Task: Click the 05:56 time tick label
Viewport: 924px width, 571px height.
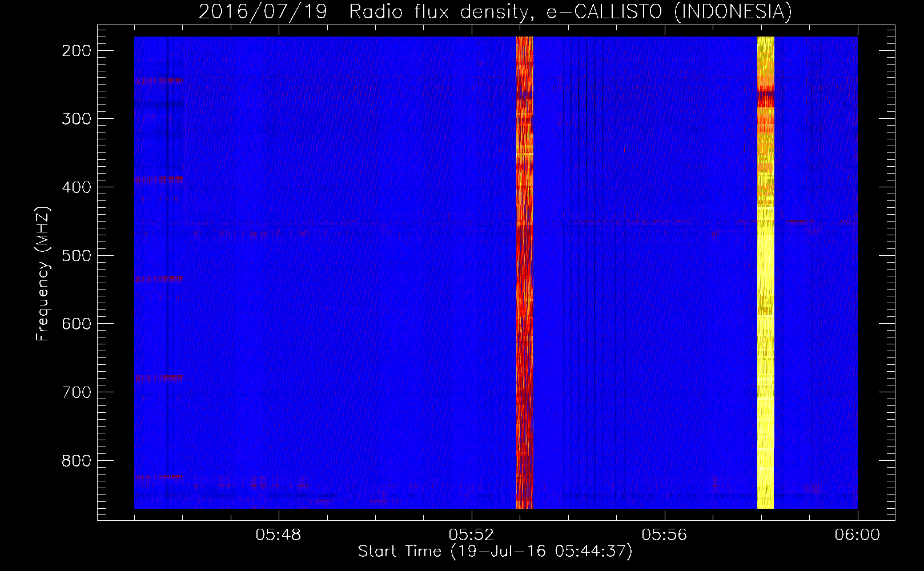Action: [x=665, y=535]
